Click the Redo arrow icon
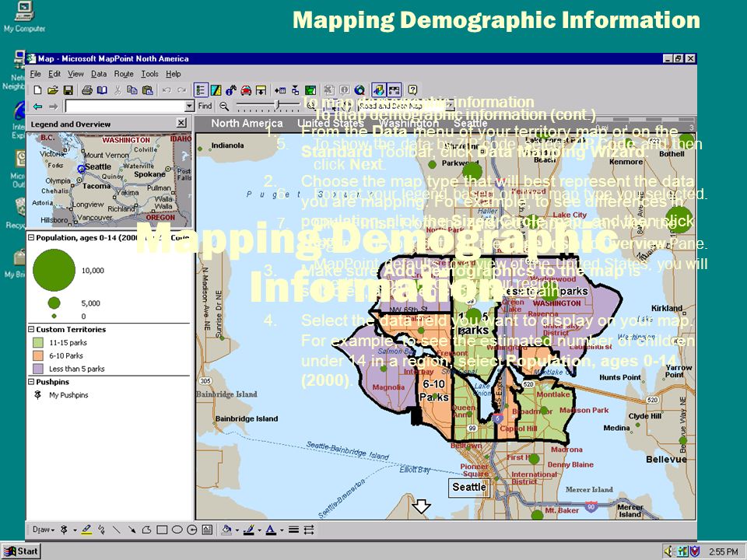Image resolution: width=747 pixels, height=560 pixels. 181,90
